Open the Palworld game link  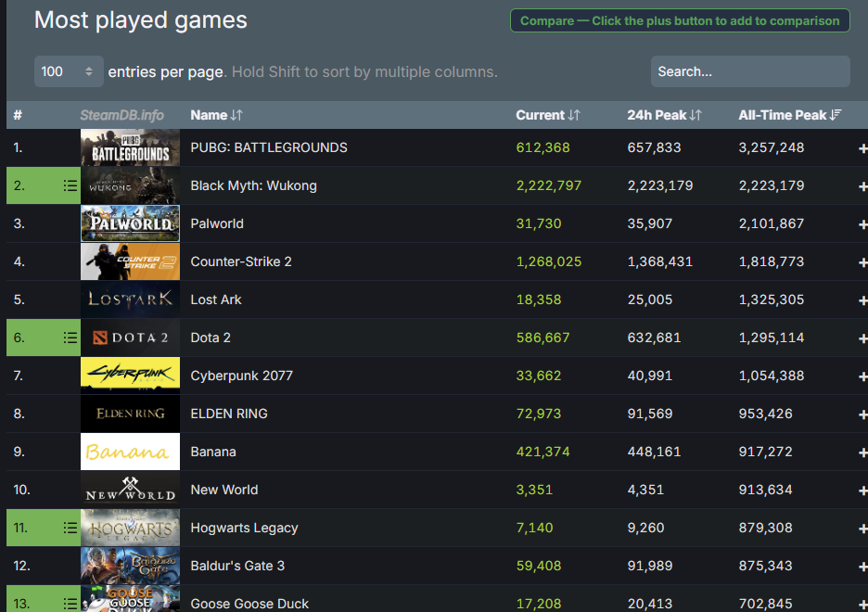217,223
